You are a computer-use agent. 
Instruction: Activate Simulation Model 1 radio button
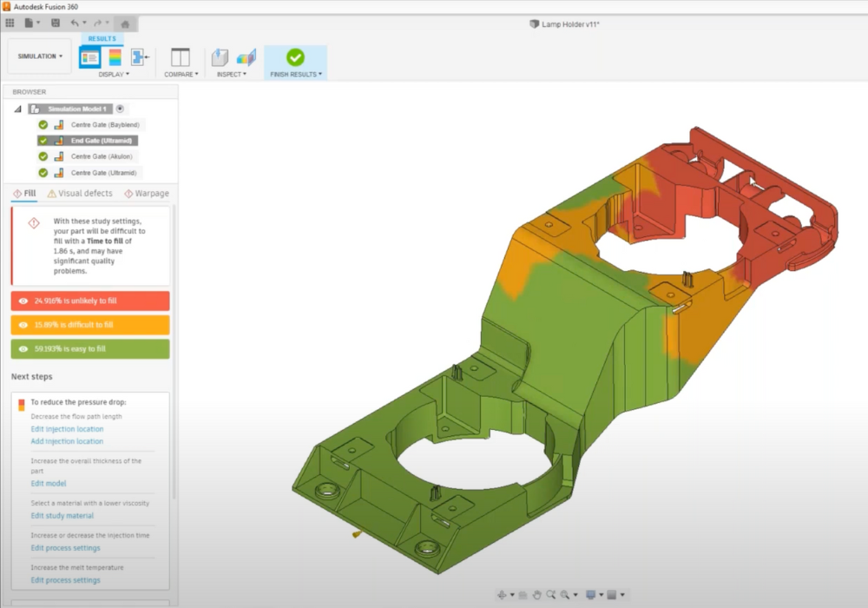click(x=120, y=109)
